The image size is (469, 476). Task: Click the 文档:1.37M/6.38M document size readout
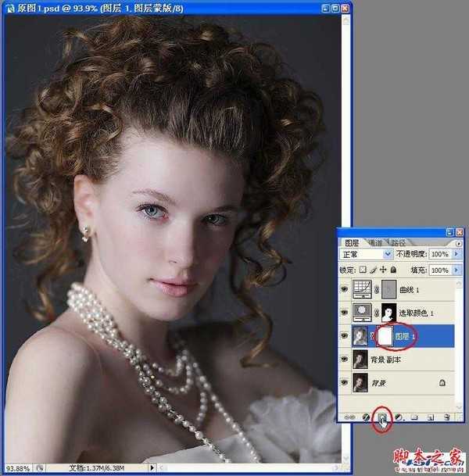[x=96, y=468]
